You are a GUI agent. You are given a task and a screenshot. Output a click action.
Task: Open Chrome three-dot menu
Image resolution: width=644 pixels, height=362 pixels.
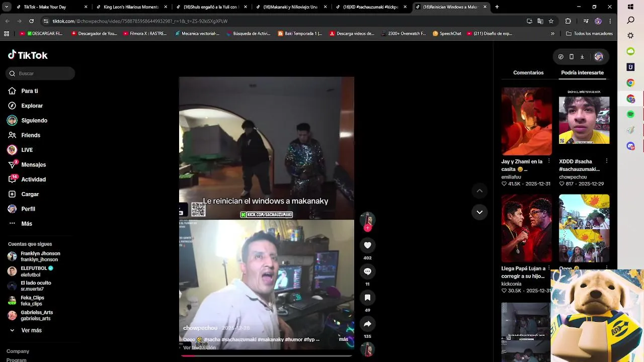pos(610,21)
